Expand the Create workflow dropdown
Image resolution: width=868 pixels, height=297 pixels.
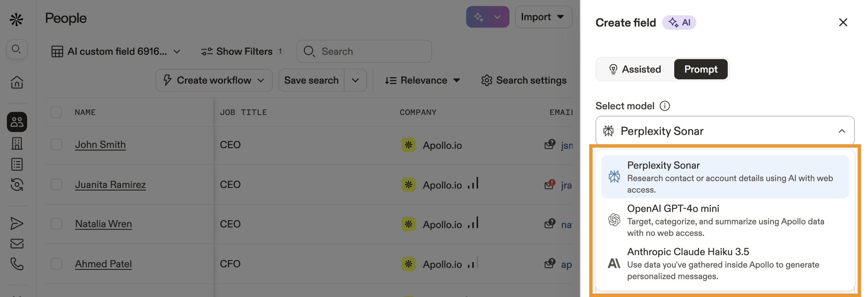pos(214,80)
